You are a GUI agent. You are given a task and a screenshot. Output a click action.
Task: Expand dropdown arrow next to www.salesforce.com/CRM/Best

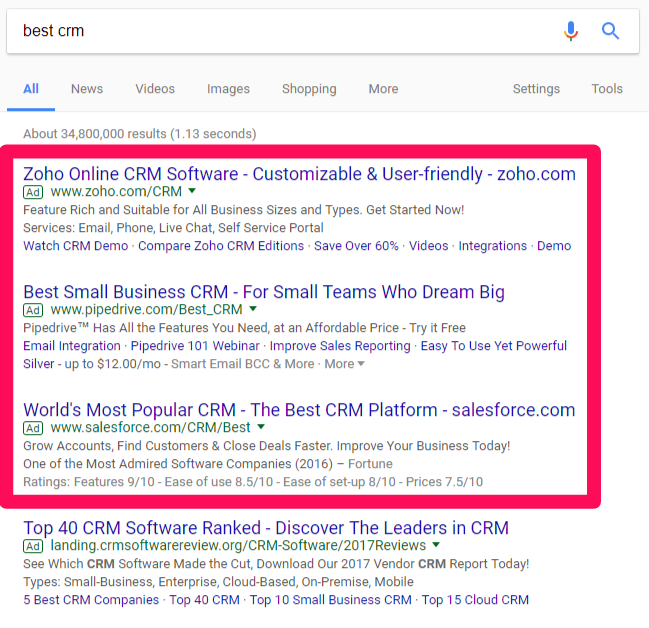[261, 427]
